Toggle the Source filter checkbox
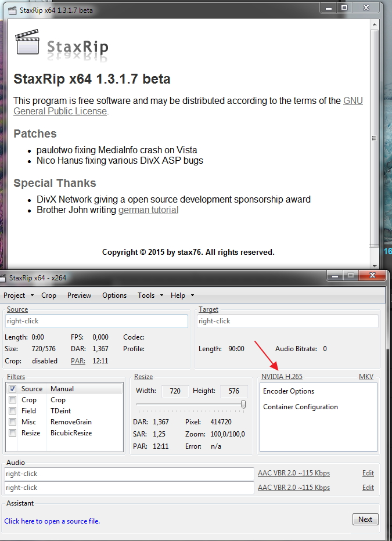Screen dimensions: 392x541 click(12, 389)
